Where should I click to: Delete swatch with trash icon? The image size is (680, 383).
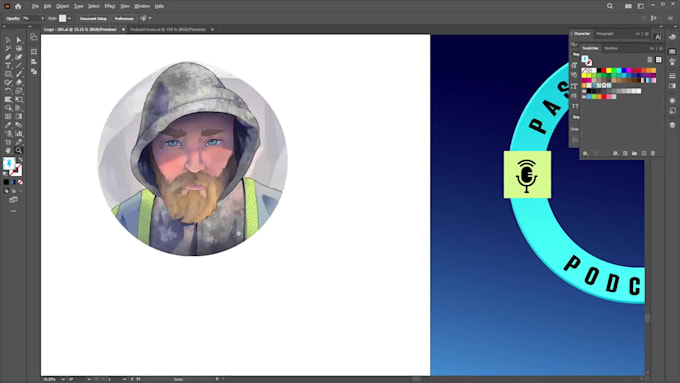coord(653,154)
